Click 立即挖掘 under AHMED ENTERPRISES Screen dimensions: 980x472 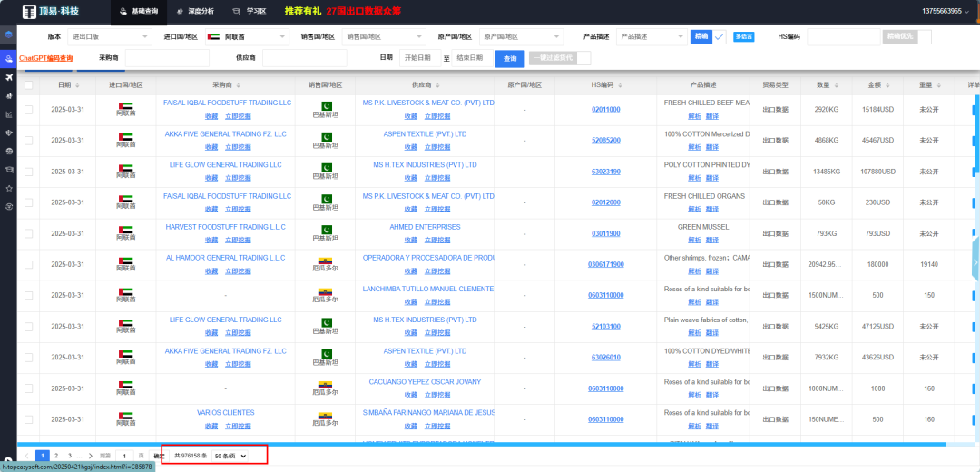[436, 240]
